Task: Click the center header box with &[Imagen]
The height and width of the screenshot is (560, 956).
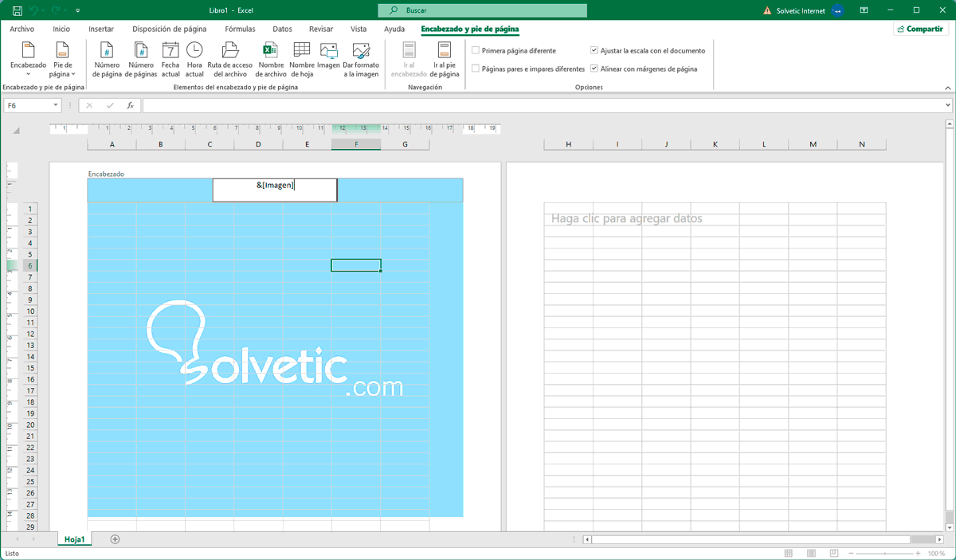Action: (275, 190)
